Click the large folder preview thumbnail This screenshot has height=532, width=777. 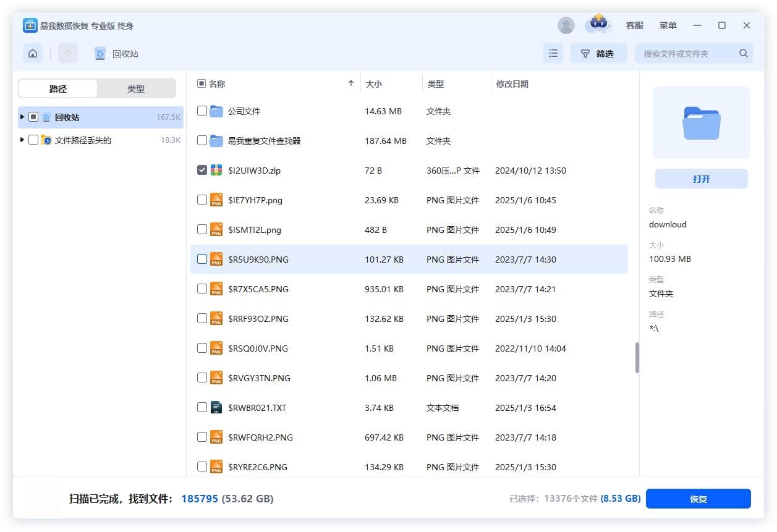(x=702, y=122)
